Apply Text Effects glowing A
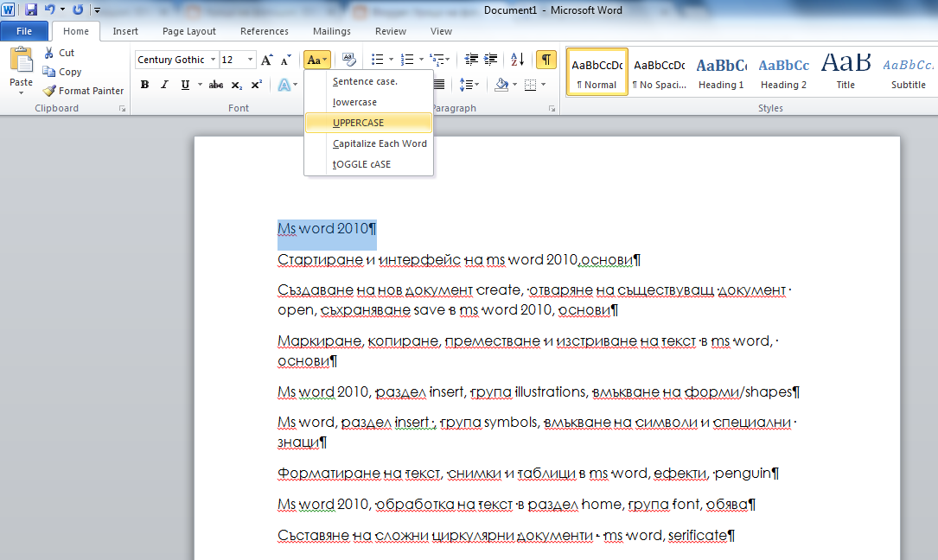 [284, 85]
